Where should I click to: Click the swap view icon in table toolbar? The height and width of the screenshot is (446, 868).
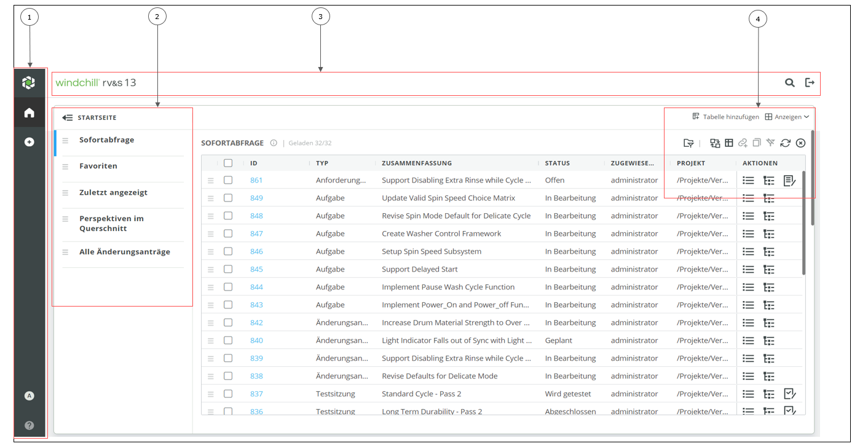coord(715,143)
